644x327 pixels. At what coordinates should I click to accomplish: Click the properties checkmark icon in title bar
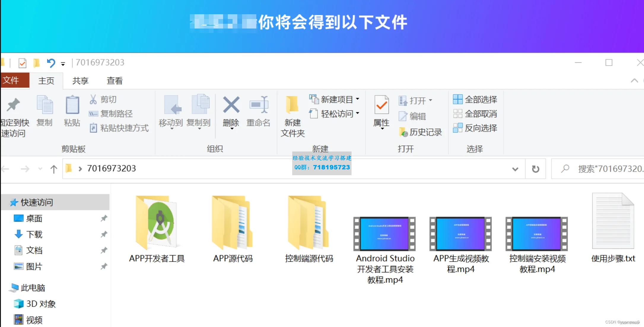[x=22, y=63]
